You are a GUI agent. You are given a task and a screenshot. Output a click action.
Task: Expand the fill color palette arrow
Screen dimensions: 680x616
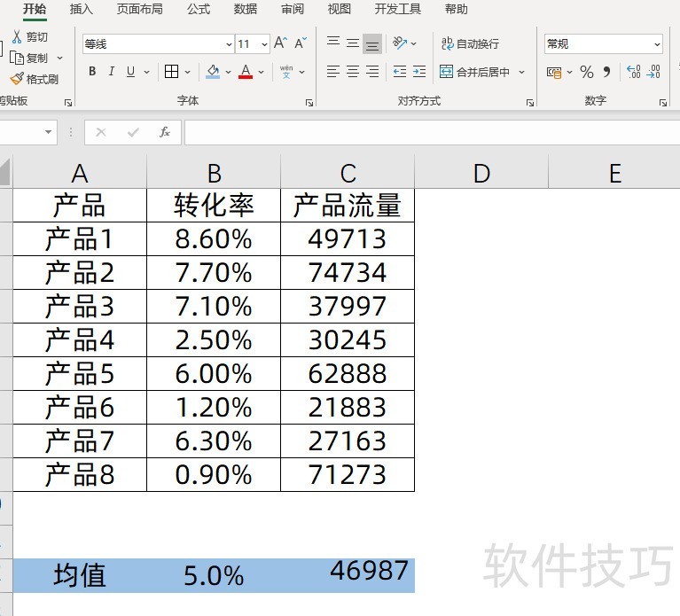coord(228,72)
